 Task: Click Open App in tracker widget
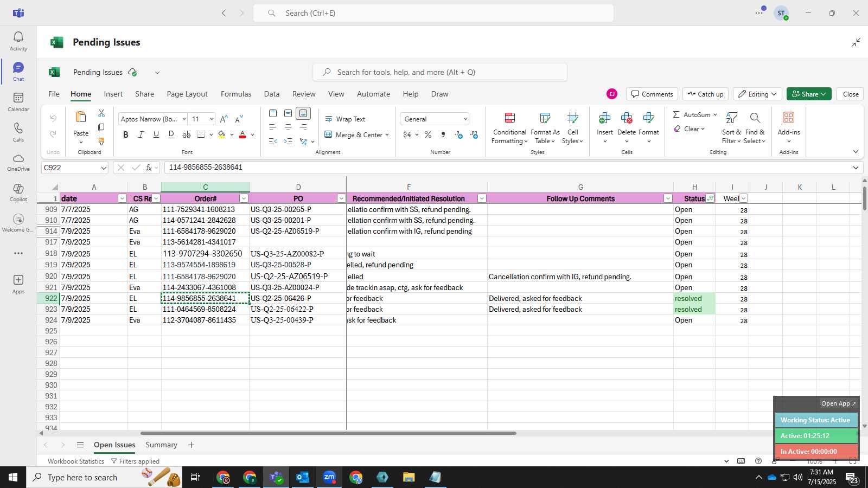(838, 403)
